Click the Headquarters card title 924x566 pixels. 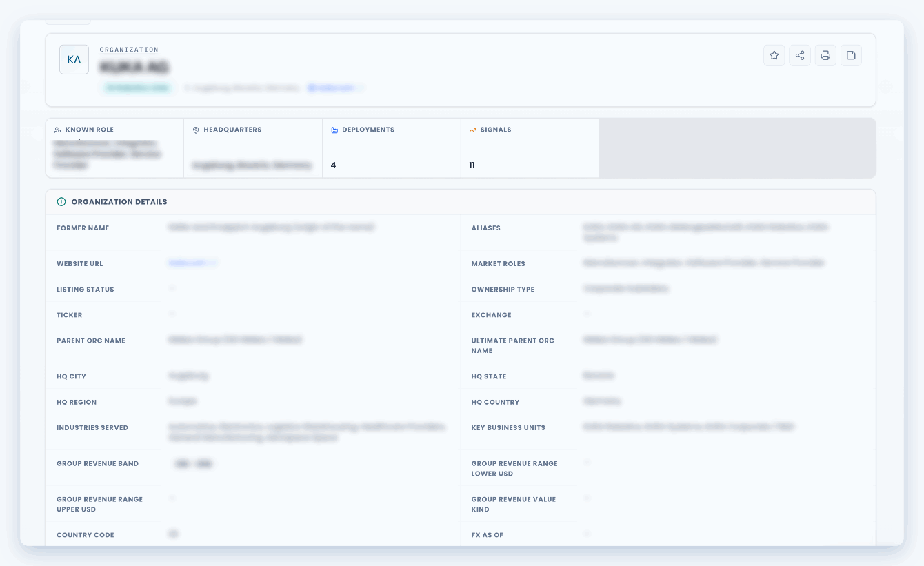coord(232,130)
